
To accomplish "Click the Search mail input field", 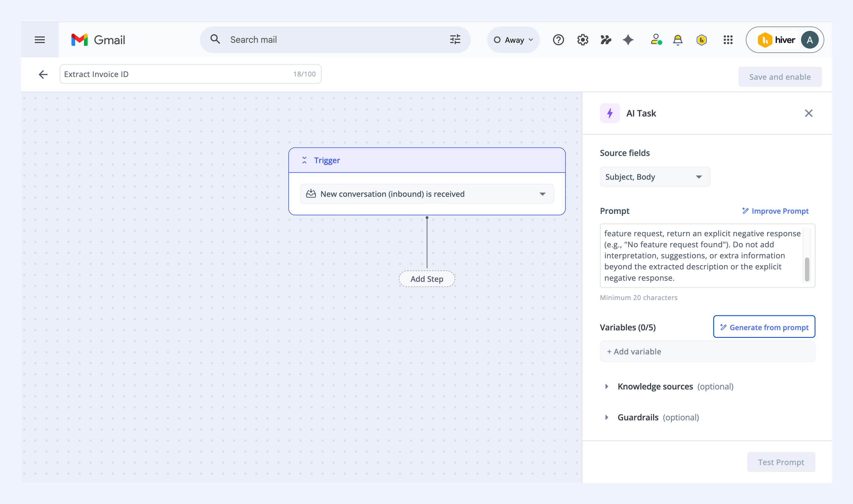I will tap(335, 40).
